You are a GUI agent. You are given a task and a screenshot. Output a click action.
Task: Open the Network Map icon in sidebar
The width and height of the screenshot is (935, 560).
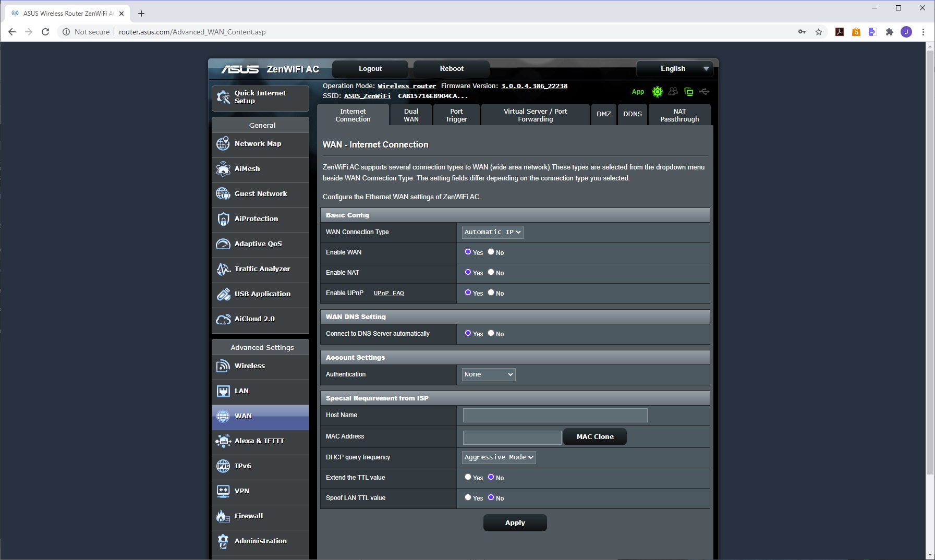tap(223, 144)
